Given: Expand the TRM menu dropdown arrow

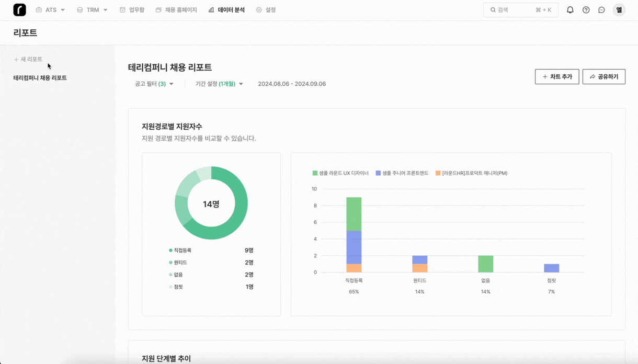Looking at the screenshot, I should click(x=106, y=10).
